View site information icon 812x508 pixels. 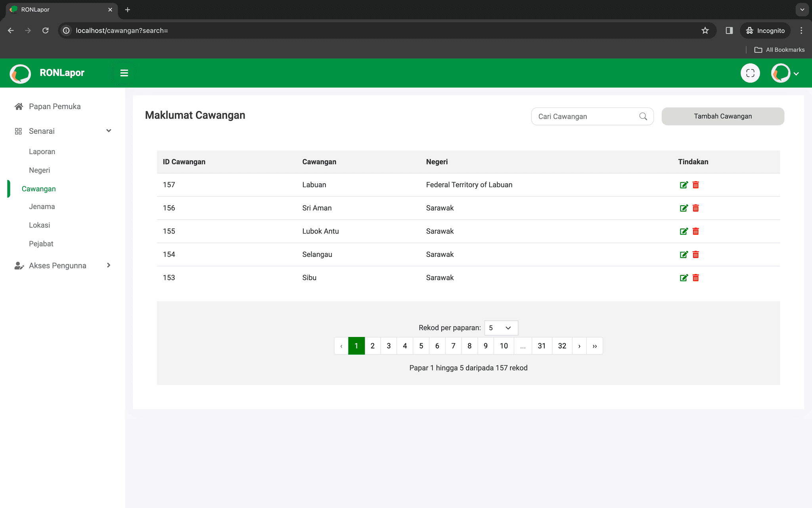pos(66,31)
